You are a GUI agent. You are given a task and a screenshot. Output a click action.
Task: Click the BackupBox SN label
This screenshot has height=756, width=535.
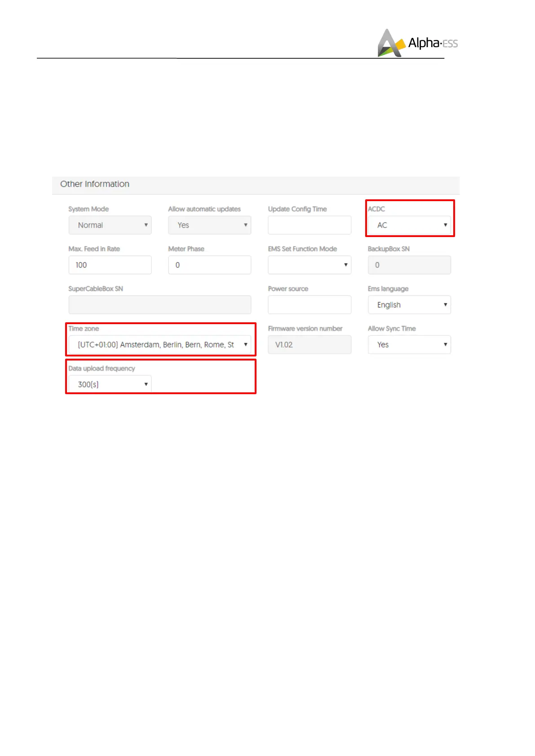pos(389,249)
